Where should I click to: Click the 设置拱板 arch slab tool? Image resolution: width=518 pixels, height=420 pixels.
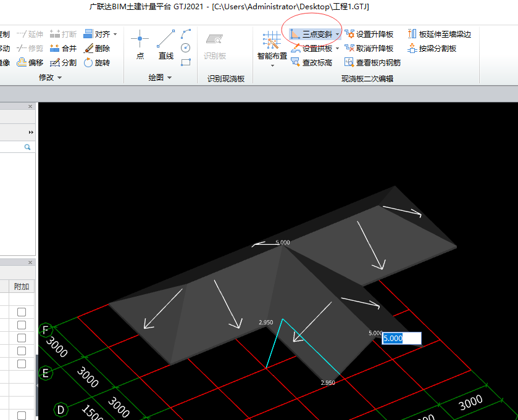pos(312,49)
